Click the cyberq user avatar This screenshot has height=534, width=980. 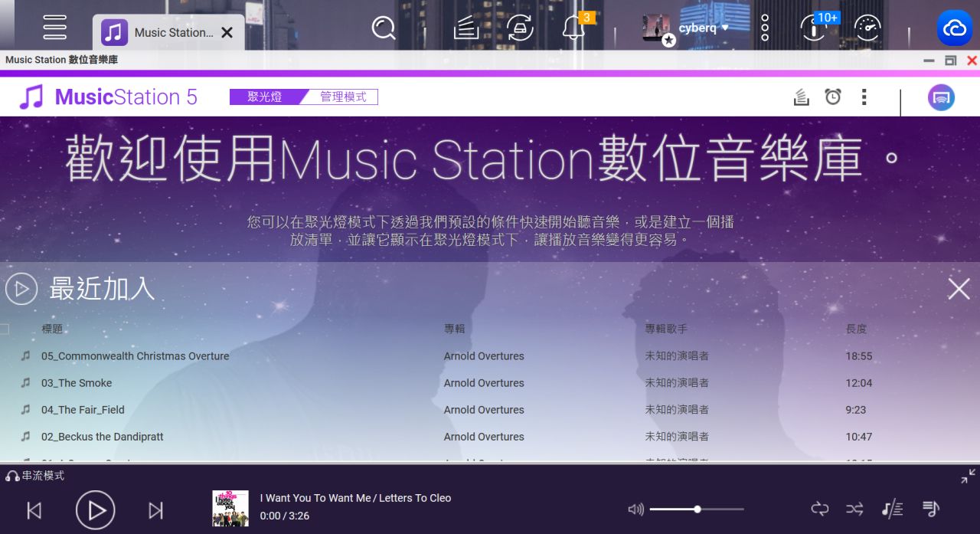point(657,28)
